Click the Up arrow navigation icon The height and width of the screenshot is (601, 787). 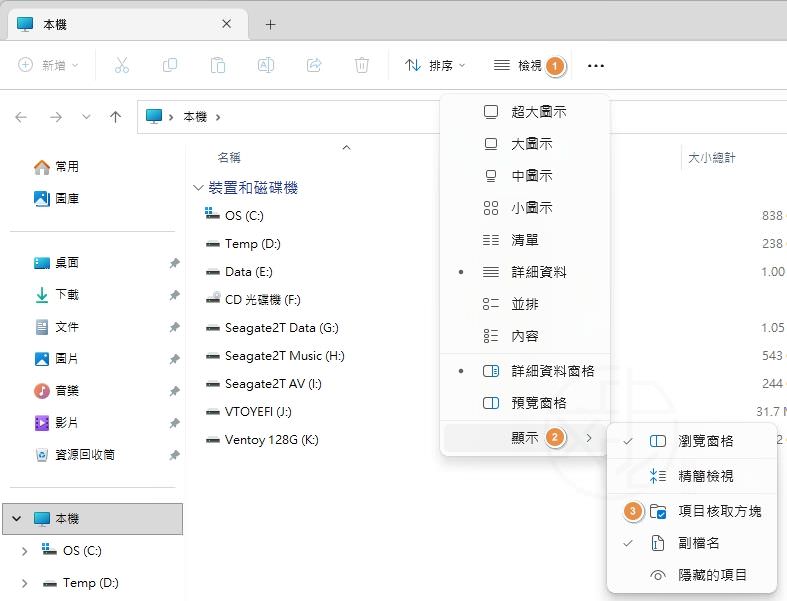pos(116,117)
